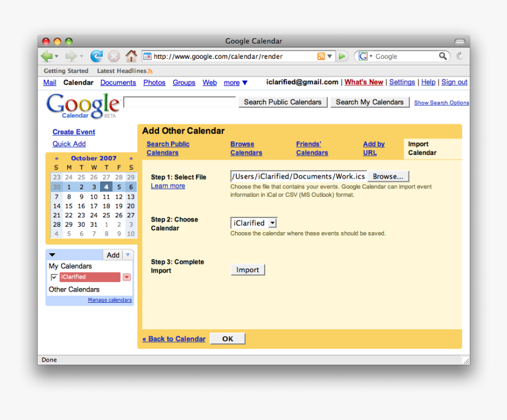507x420 pixels.
Task: Open the search engine chooser dropdown
Action: 371,56
